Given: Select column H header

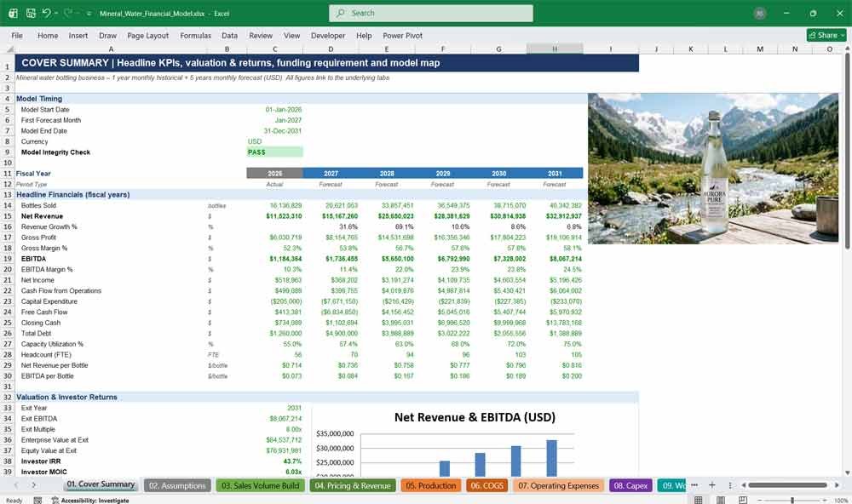Looking at the screenshot, I should click(x=555, y=49).
